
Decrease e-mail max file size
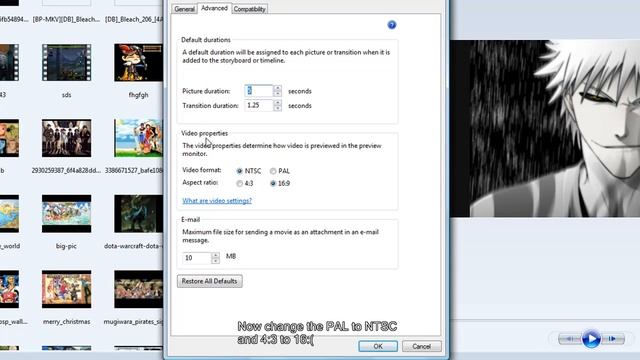click(216, 261)
